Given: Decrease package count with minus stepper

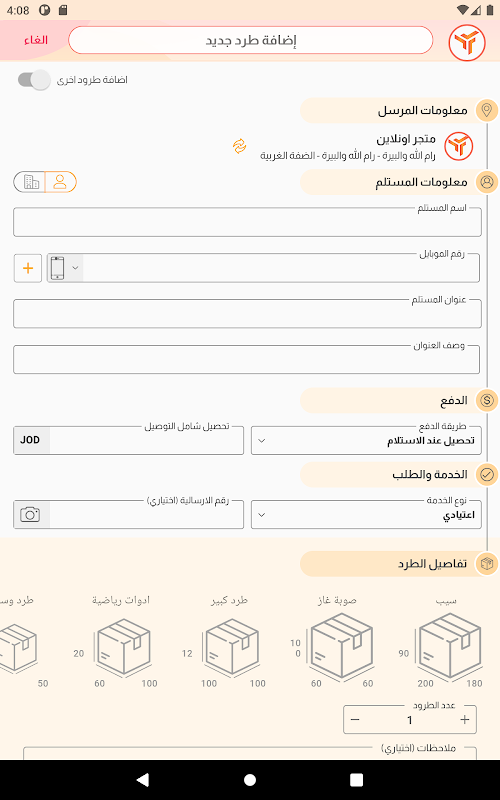Looking at the screenshot, I should point(356,720).
